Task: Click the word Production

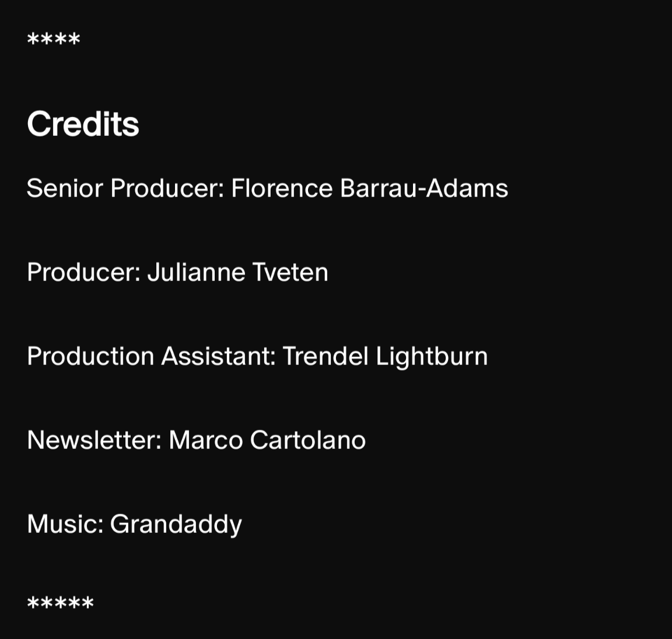Action: click(x=90, y=356)
